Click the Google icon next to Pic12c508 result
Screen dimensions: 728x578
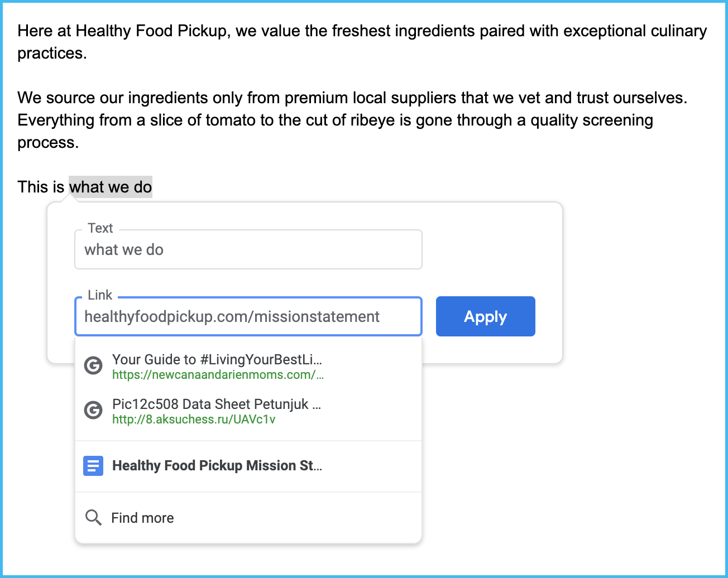pos(93,411)
